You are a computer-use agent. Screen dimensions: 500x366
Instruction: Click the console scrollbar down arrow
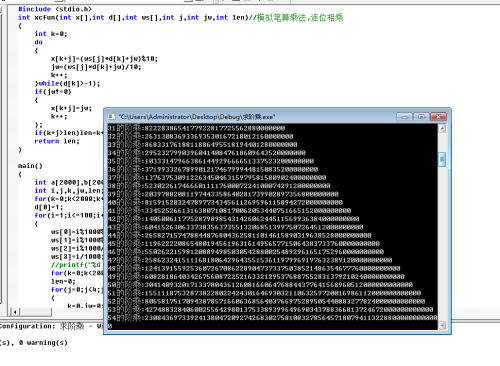pos(442,325)
